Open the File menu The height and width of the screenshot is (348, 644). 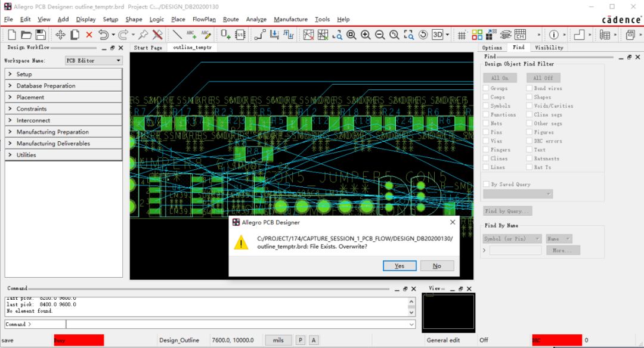coord(8,19)
